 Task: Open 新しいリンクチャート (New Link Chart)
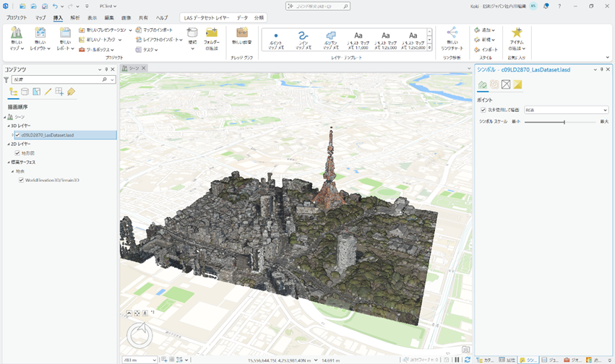coord(452,33)
